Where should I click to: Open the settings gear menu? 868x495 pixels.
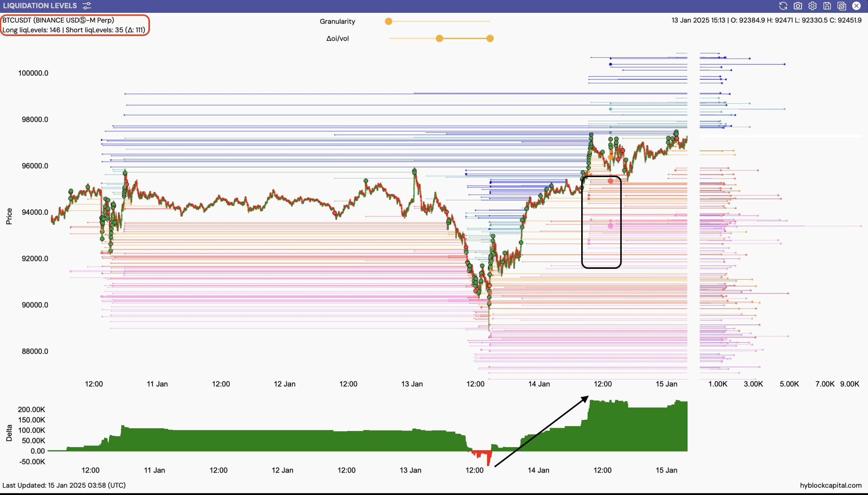[x=812, y=6]
